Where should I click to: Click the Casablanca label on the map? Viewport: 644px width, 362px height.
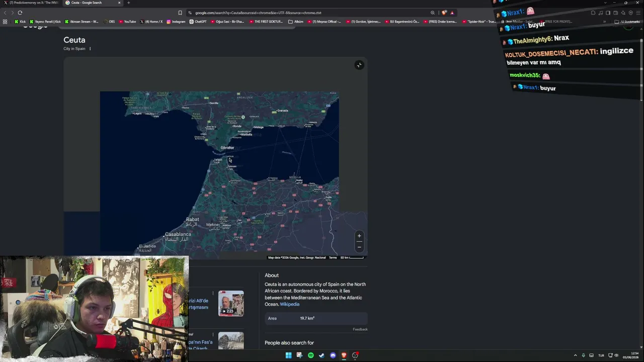pos(178,234)
